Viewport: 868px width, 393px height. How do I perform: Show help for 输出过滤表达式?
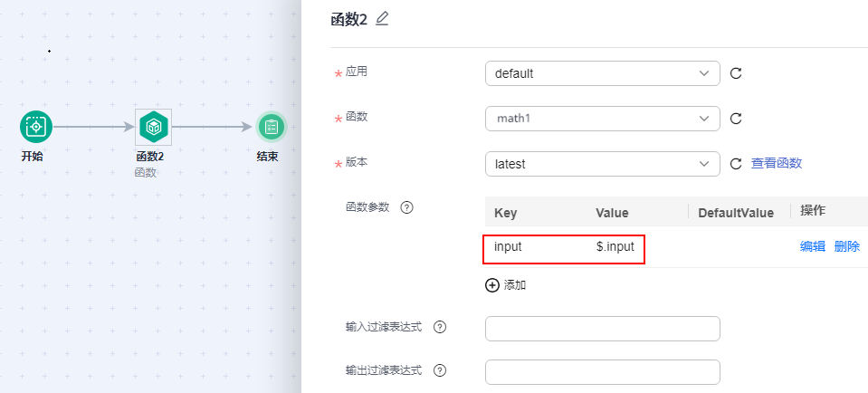pos(440,370)
